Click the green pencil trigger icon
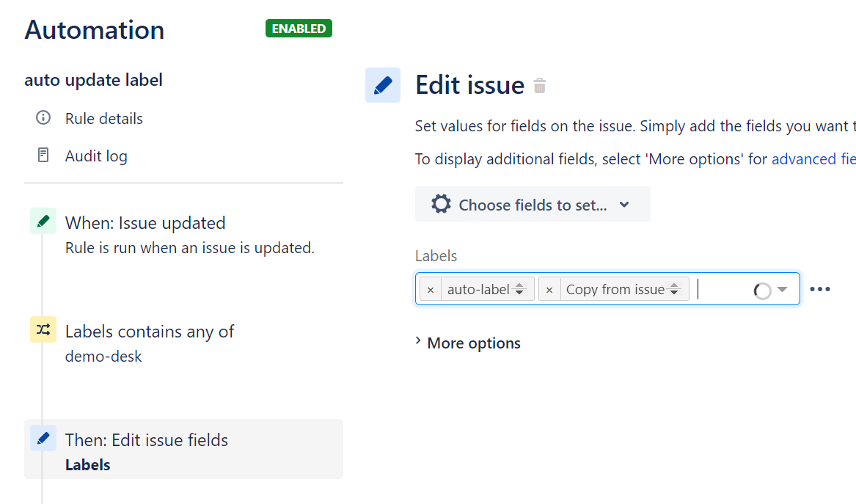 pyautogui.click(x=43, y=221)
